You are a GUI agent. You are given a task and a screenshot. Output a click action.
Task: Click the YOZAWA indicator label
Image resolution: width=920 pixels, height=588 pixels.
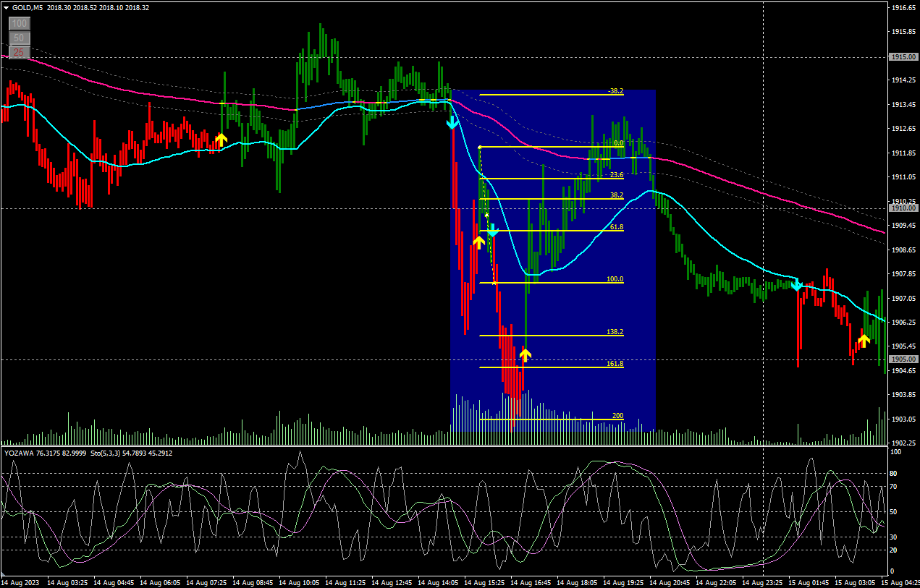point(20,453)
